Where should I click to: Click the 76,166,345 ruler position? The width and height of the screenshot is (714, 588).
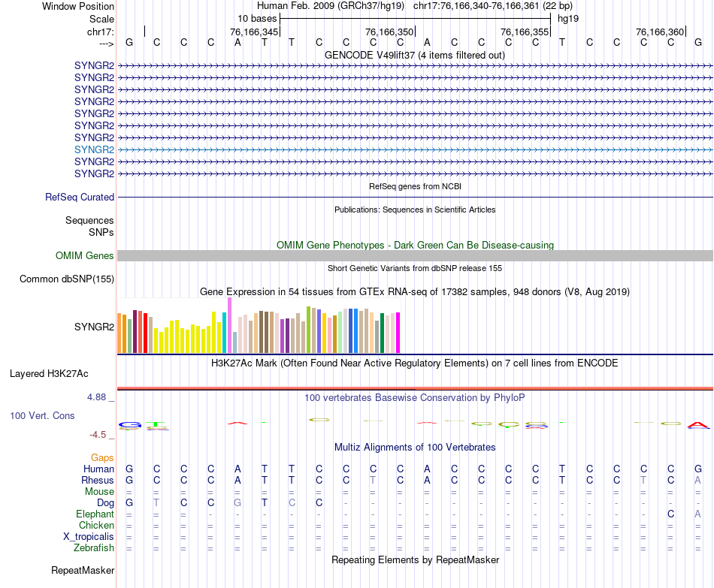[254, 32]
